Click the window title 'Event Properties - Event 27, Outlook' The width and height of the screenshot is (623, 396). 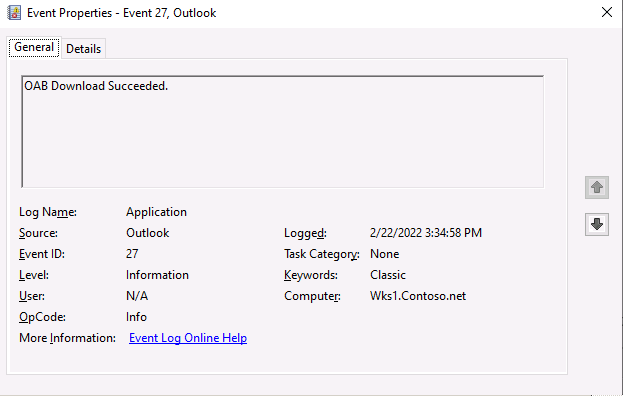[x=122, y=13]
